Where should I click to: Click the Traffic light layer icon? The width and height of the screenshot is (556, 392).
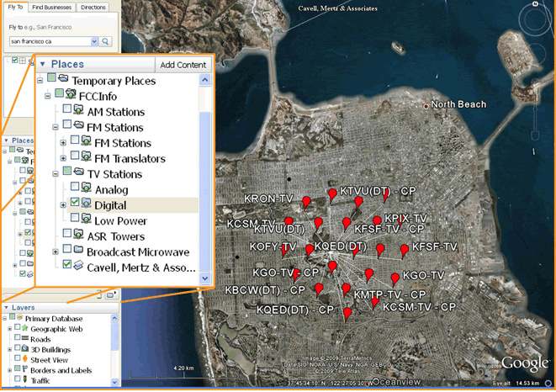(x=25, y=379)
